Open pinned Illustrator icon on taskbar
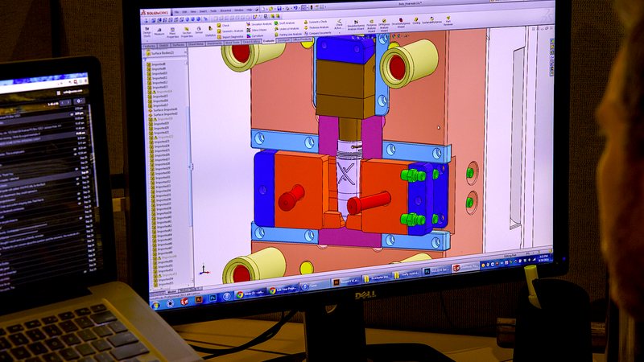 coord(199,299)
